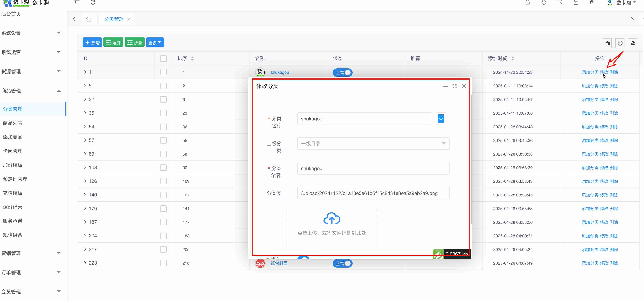Toggle the sidebar collapse icon
The width and height of the screenshot is (644, 301).
(x=77, y=2)
